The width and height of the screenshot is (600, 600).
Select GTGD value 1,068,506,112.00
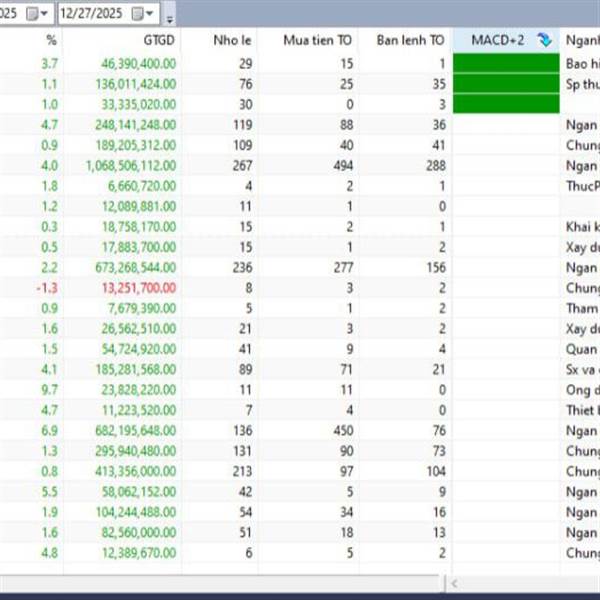(x=131, y=165)
